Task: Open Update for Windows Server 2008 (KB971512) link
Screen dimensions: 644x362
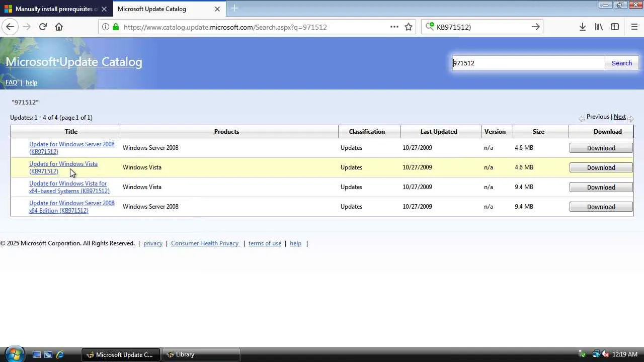Action: click(72, 148)
